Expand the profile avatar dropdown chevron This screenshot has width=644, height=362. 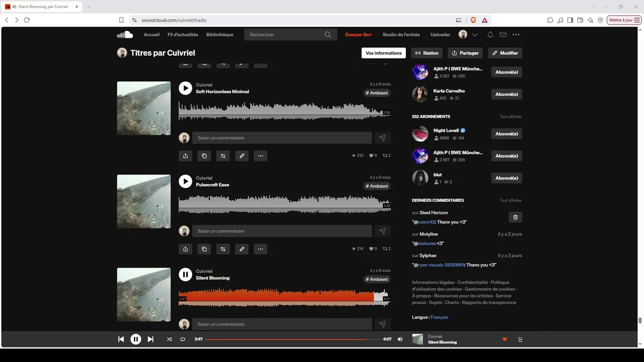[x=475, y=35]
